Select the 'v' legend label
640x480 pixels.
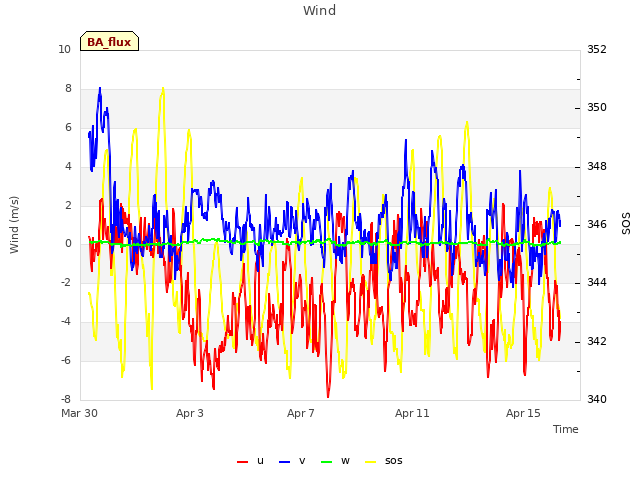(302, 461)
